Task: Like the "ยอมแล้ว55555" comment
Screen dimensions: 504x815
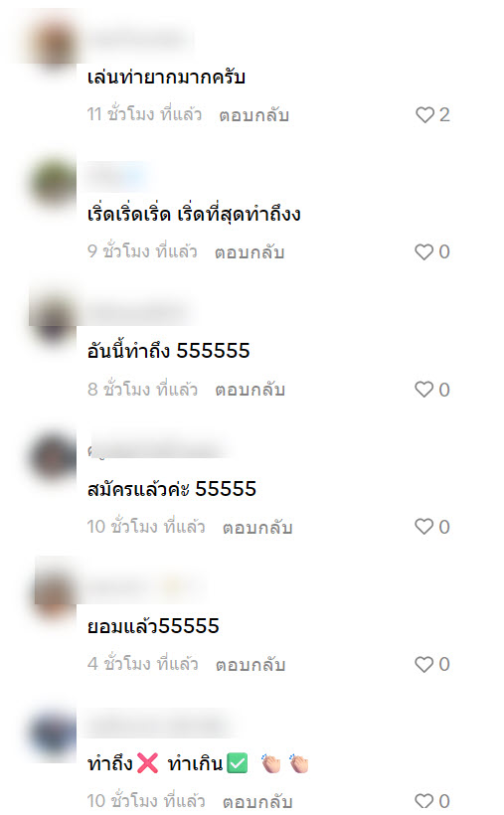Action: point(424,664)
